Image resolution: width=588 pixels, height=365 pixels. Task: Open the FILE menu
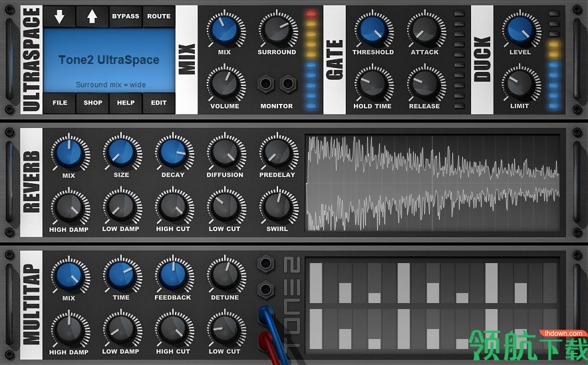(x=60, y=103)
